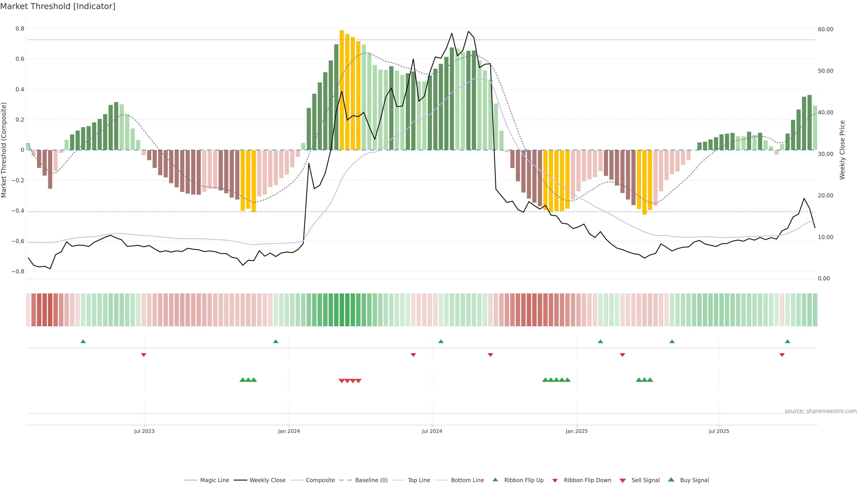This screenshot has width=868, height=488.
Task: Click the Weekly Close Price axis title
Action: [842, 150]
